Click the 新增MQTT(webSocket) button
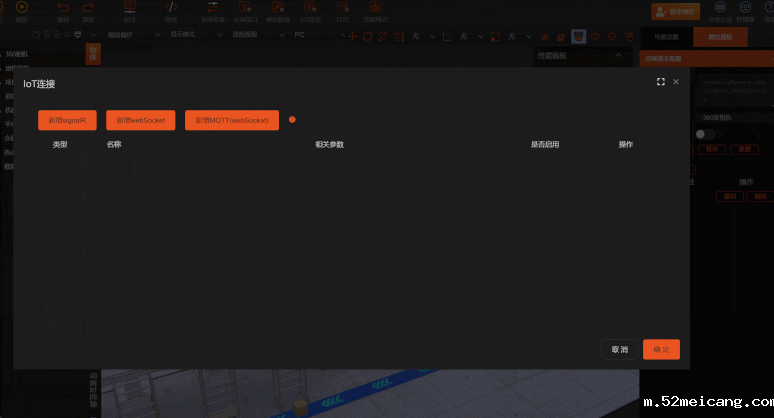 coord(232,120)
